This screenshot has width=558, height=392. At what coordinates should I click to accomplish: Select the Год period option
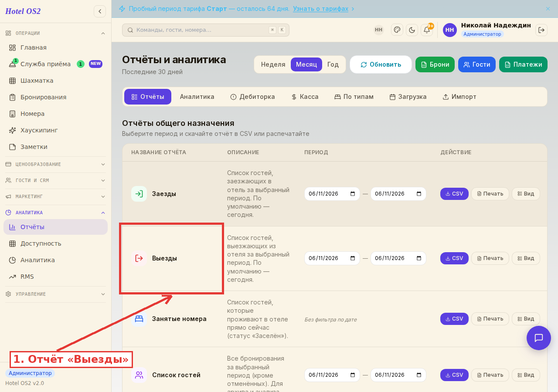(x=333, y=64)
